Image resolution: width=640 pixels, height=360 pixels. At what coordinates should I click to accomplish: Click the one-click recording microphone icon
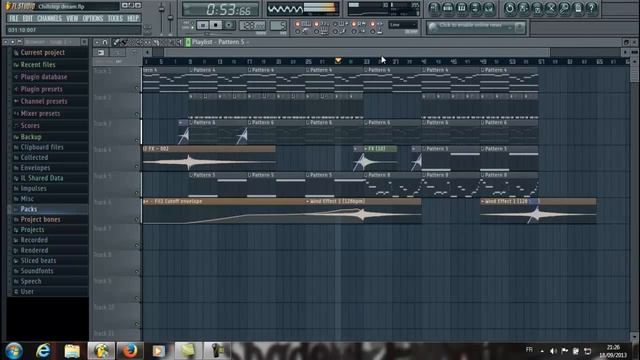(565, 8)
